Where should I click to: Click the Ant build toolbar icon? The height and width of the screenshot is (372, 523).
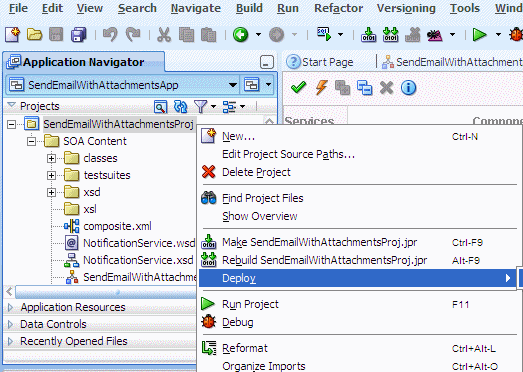tap(435, 34)
